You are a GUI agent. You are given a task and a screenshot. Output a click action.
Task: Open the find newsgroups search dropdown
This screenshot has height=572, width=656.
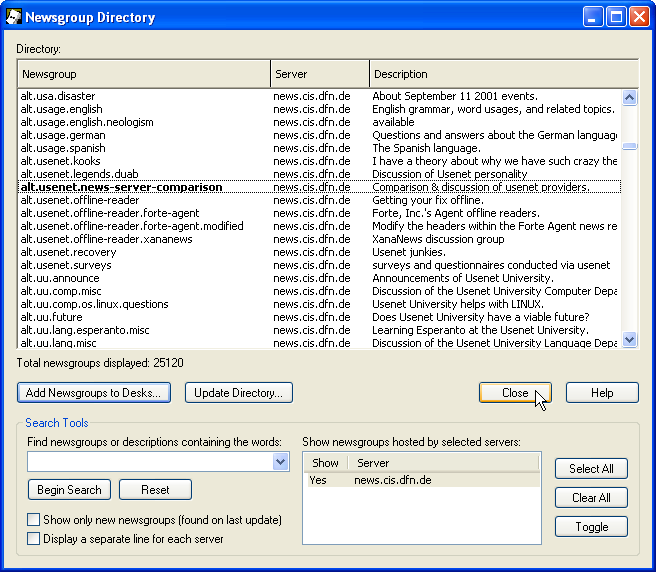pos(280,462)
